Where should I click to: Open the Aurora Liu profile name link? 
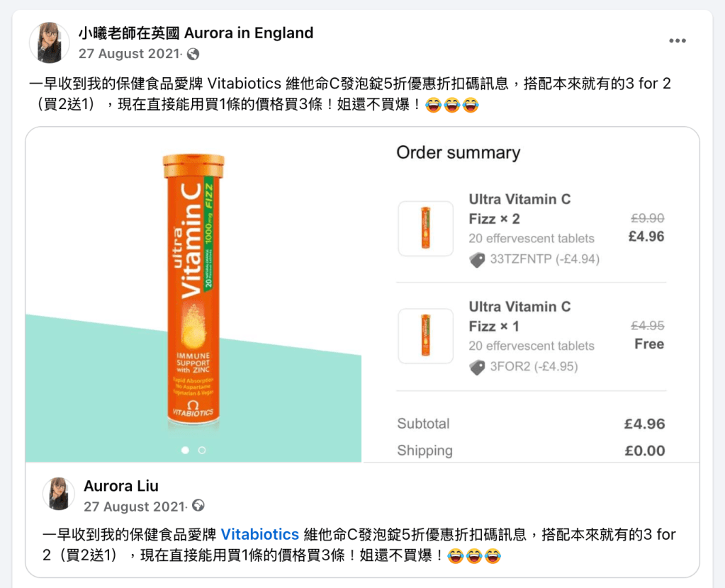click(x=121, y=486)
